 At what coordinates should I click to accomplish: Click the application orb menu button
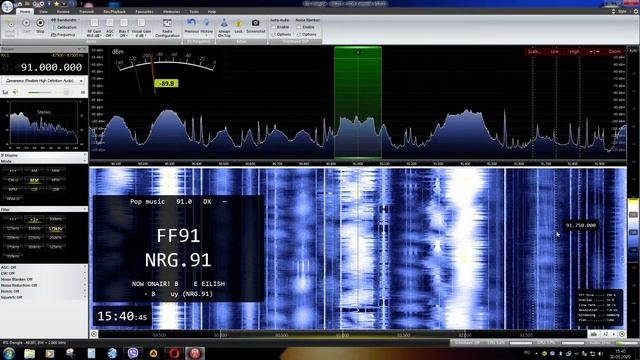click(x=7, y=6)
